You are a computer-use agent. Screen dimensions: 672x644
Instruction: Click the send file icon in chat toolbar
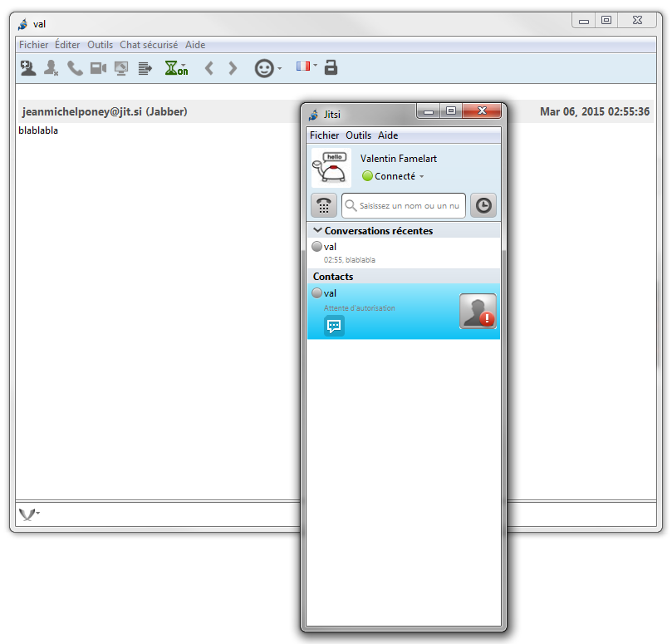(x=145, y=68)
